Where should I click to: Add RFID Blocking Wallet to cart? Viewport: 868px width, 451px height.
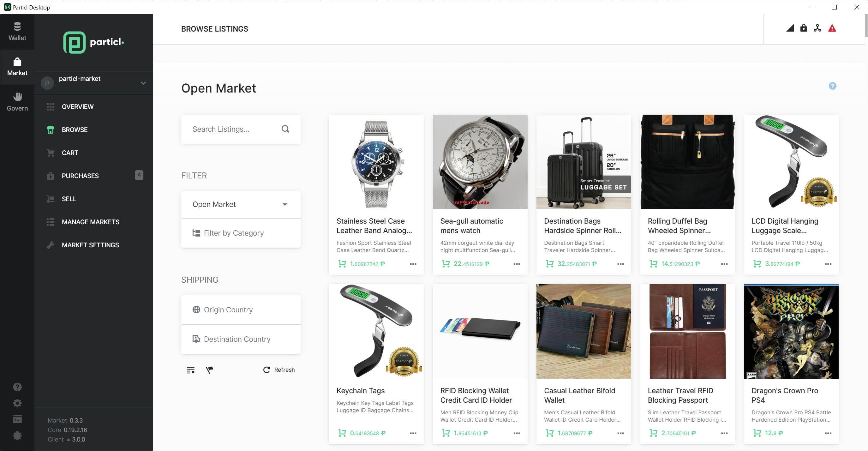pyautogui.click(x=446, y=433)
